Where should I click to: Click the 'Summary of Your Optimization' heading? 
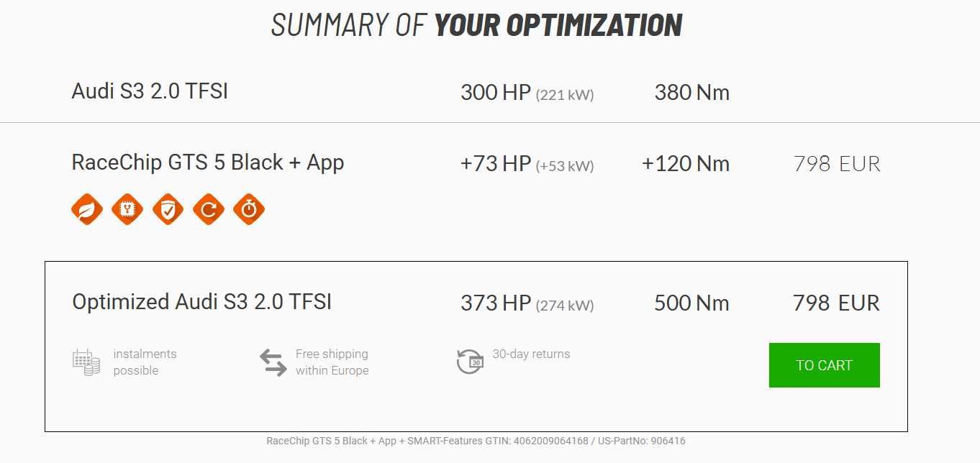pos(476,25)
